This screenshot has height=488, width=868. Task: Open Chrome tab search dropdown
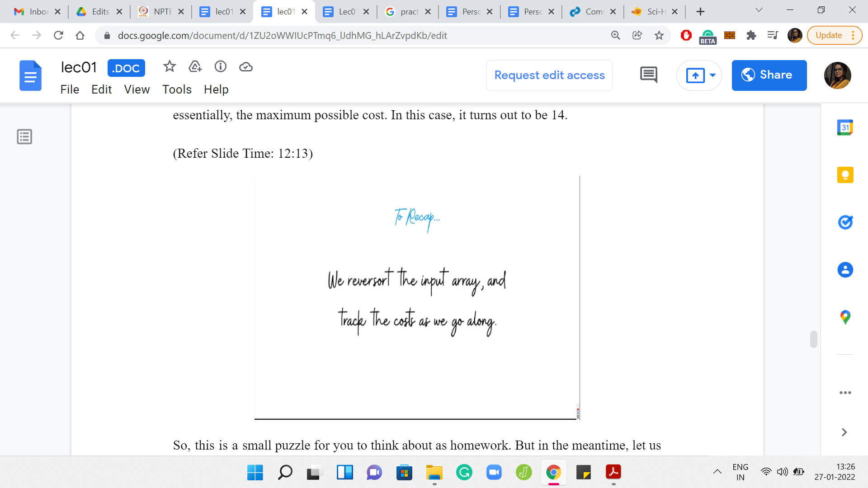click(759, 10)
